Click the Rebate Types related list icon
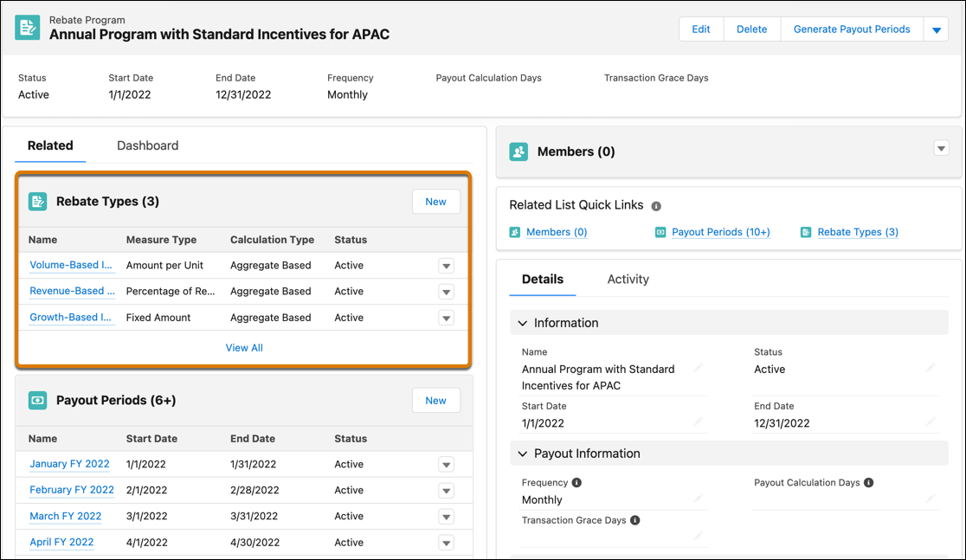This screenshot has height=560, width=966. tap(37, 201)
